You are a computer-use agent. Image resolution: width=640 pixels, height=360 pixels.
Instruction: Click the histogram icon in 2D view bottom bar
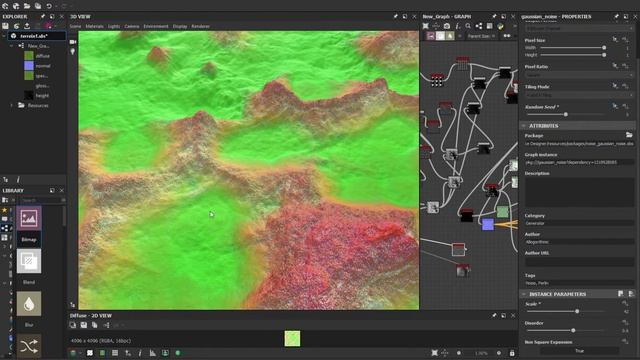point(152,353)
